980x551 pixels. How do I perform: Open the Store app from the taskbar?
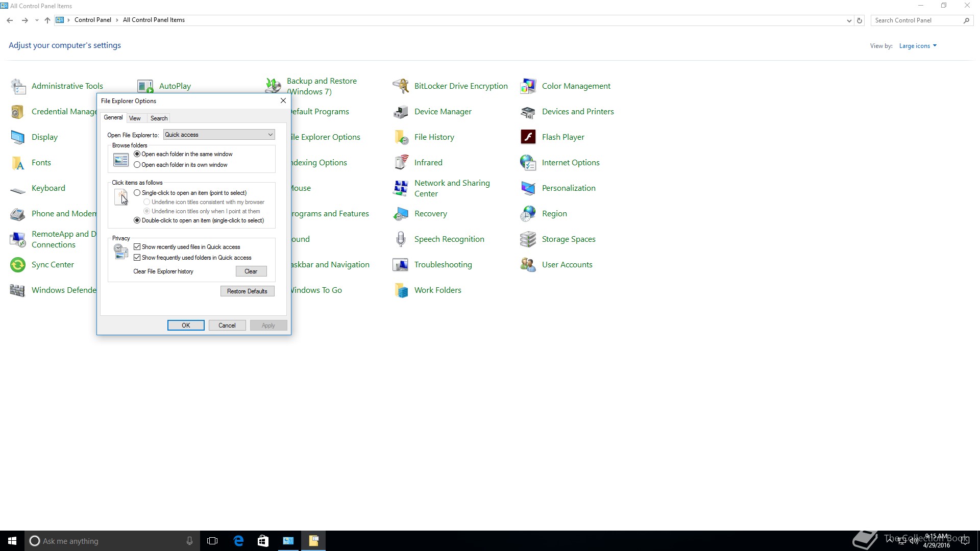263,541
